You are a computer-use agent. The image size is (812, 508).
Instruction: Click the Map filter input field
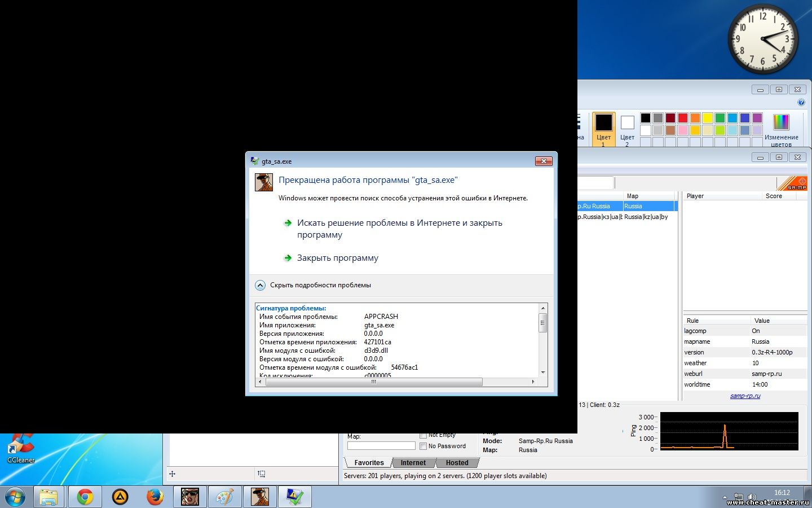[x=381, y=446]
